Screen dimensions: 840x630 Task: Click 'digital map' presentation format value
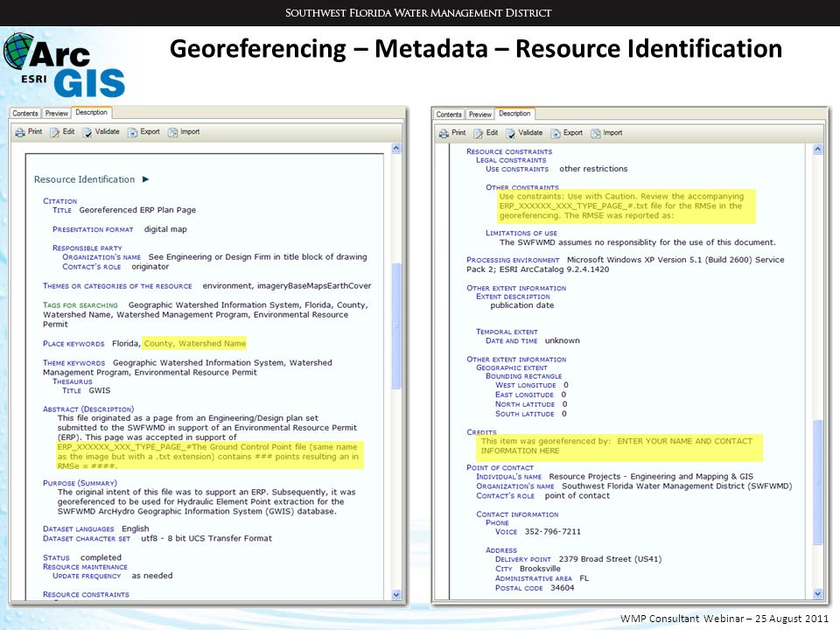[x=165, y=229]
